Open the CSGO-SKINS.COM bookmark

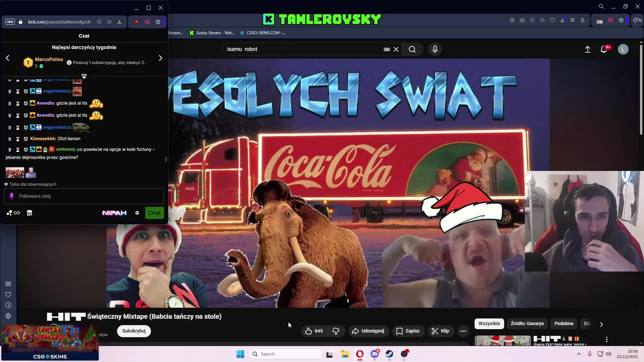(x=263, y=33)
